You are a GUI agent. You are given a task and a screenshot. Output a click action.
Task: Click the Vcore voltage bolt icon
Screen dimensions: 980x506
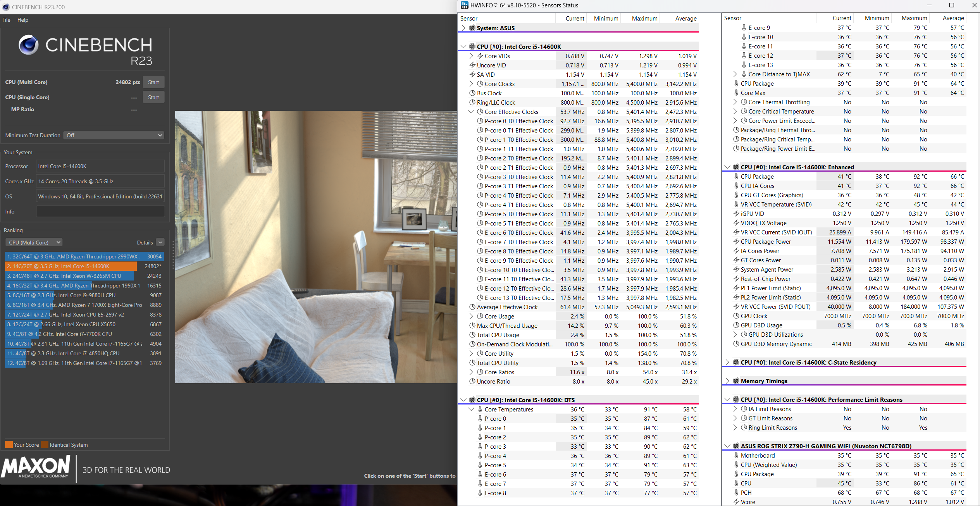(736, 502)
